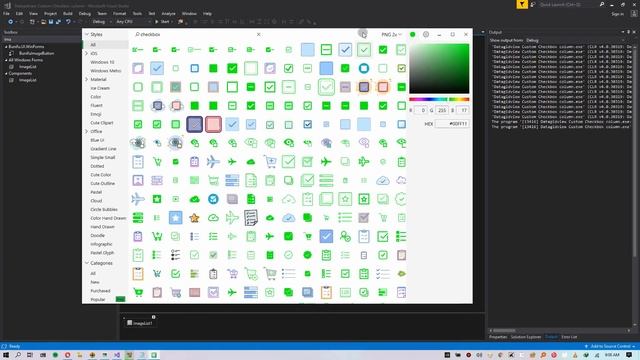Select ImageList under All Windows Forms
640x360 pixels.
pyautogui.click(x=28, y=67)
